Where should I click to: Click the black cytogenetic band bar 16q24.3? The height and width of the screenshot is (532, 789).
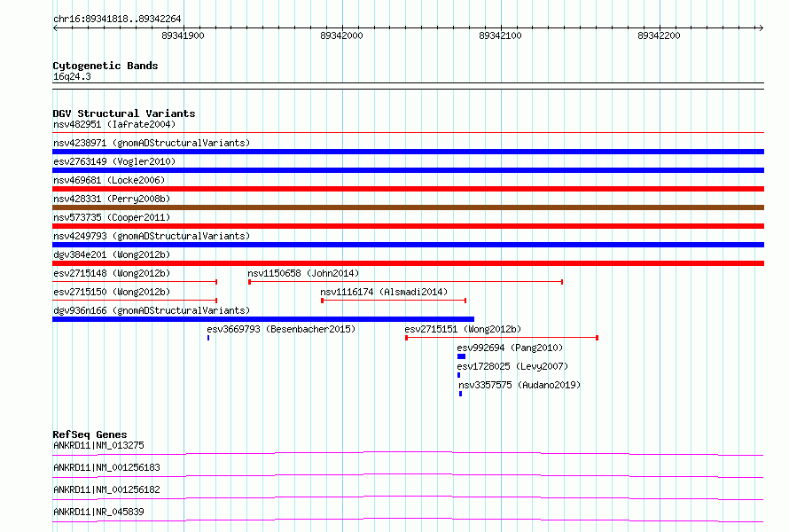408,86
